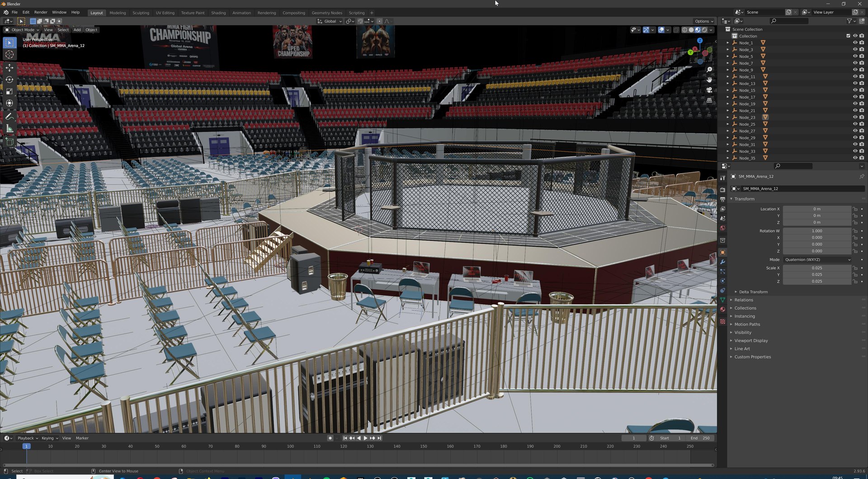Toggle the lock for Location X
This screenshot has width=868, height=479.
point(855,209)
